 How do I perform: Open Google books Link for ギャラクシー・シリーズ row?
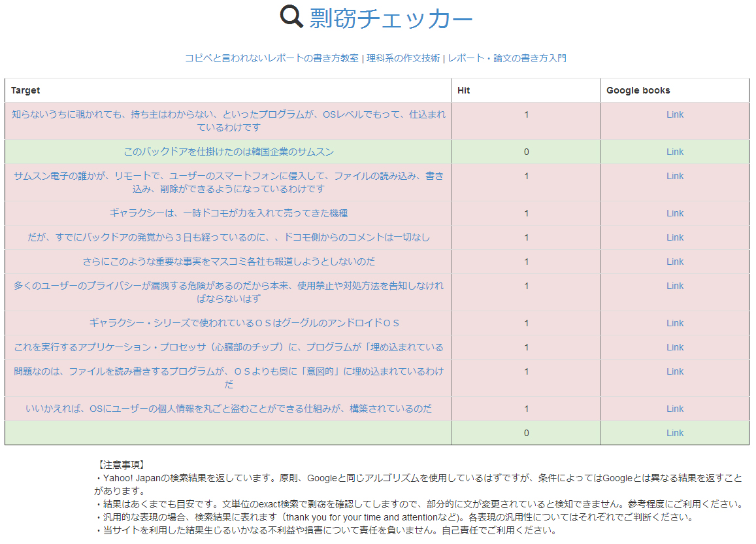(674, 323)
